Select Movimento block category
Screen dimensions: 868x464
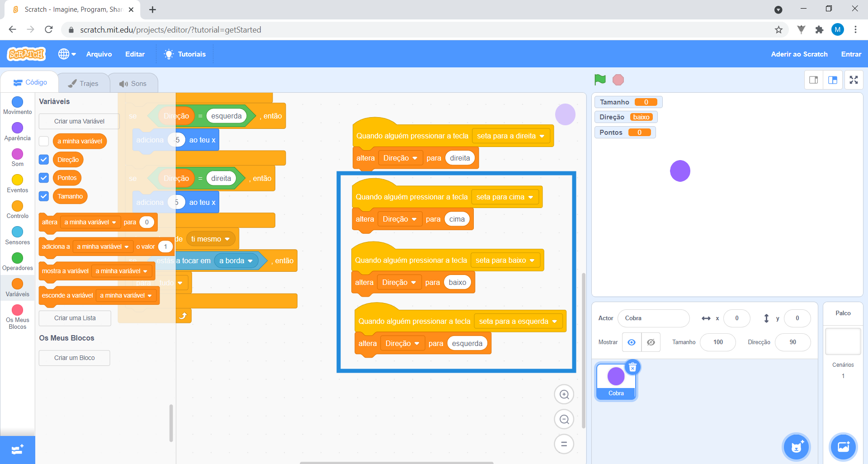tap(18, 106)
